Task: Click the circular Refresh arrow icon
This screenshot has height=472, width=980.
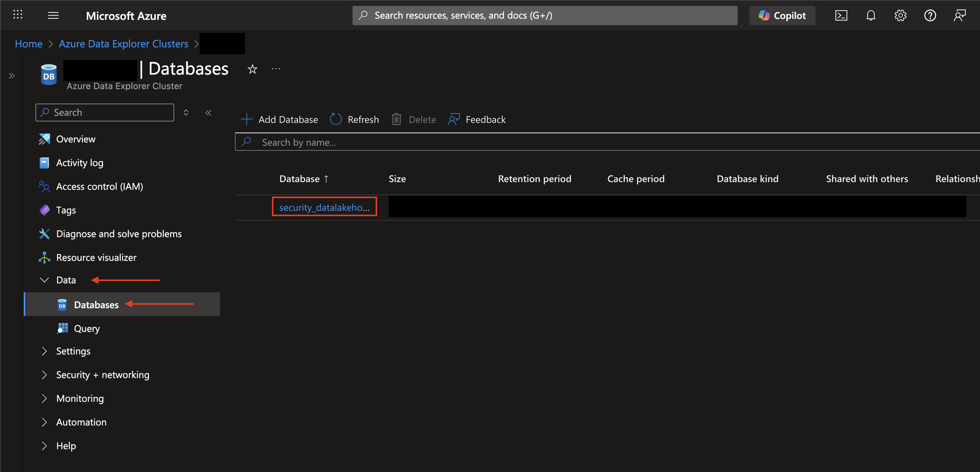Action: [x=336, y=119]
